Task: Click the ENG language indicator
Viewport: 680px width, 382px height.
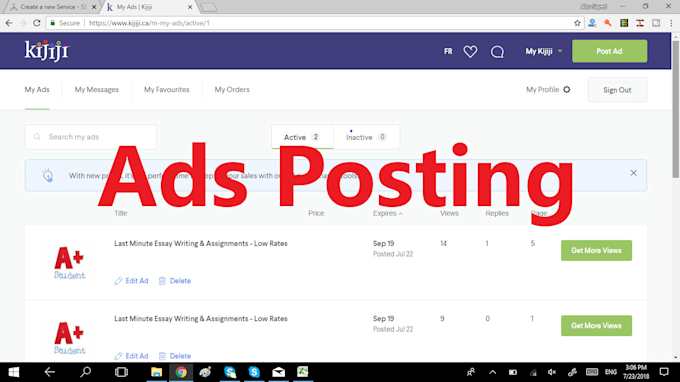Action: [611, 372]
